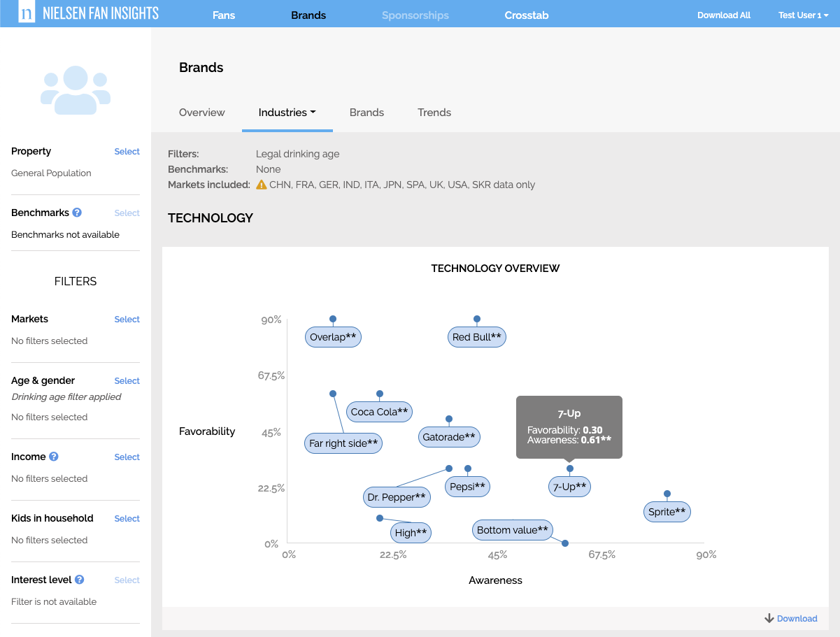The height and width of the screenshot is (637, 840).
Task: Click Select next to Markets filter
Action: point(127,319)
